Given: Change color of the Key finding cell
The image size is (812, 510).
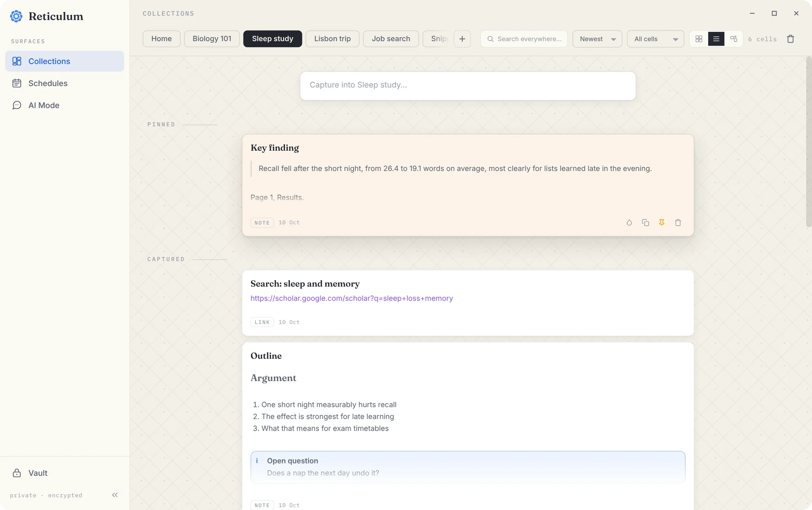Looking at the screenshot, I should [x=629, y=223].
